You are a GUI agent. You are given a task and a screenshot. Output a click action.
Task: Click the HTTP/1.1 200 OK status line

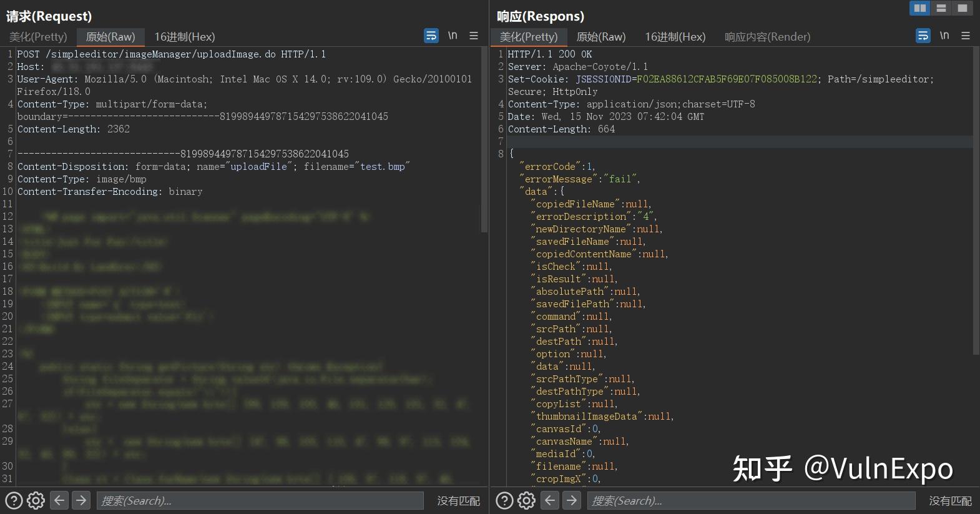click(550, 54)
